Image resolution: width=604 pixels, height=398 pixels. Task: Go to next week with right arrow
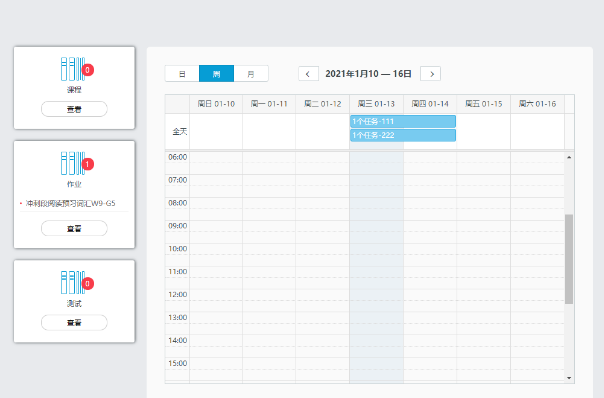[431, 74]
